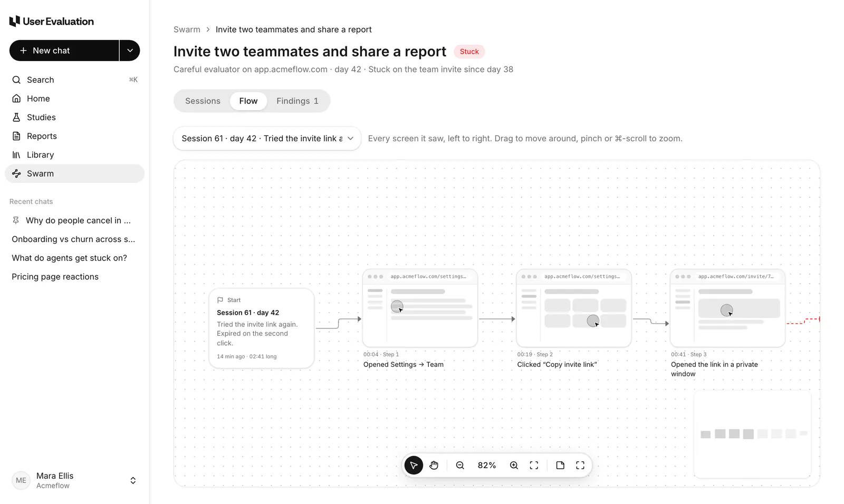Open chat "Onboarding vs churn across s..."

(x=74, y=239)
